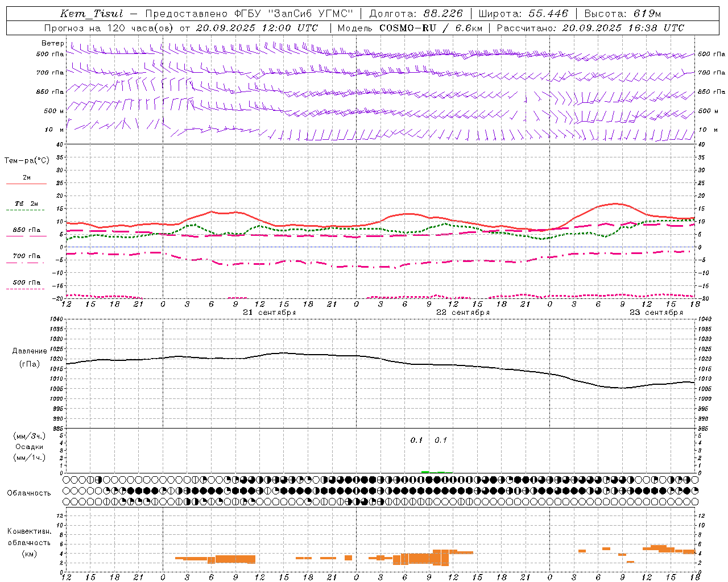728x582 pixels.
Task: Select the latitude value Широта: 55.446
Action: pyautogui.click(x=523, y=14)
